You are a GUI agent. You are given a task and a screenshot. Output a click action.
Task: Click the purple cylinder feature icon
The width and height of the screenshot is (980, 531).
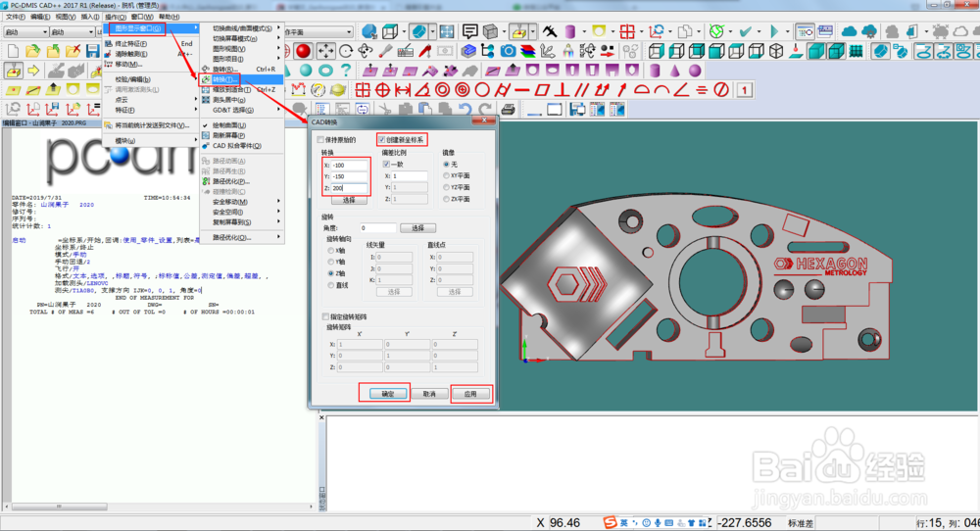655,71
